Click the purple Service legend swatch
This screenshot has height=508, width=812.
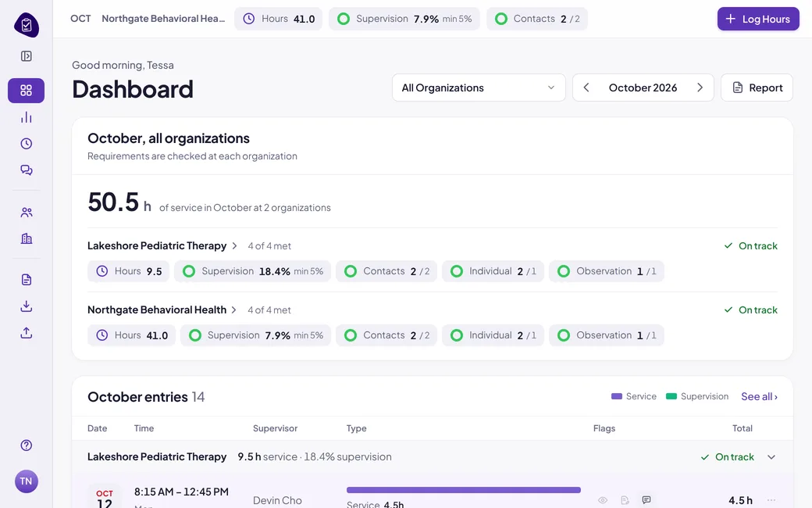tap(616, 396)
